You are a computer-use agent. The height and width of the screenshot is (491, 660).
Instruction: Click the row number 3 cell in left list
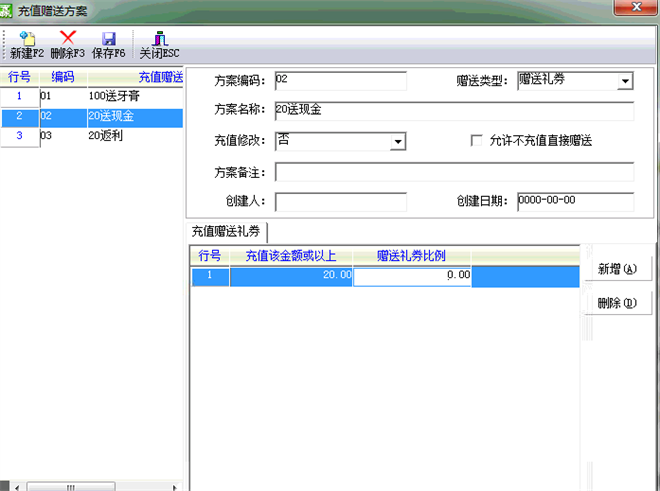(19, 136)
